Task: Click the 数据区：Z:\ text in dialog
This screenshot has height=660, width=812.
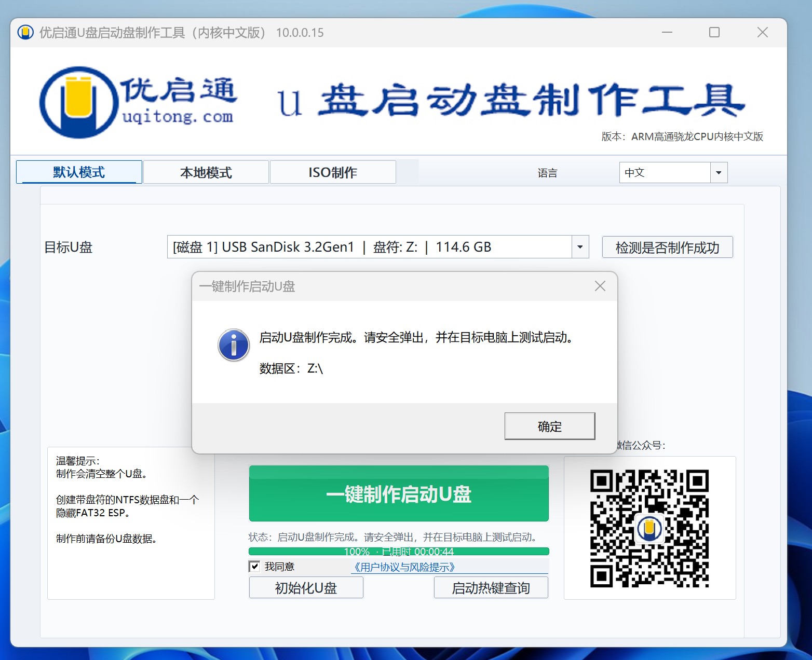Action: (x=291, y=368)
